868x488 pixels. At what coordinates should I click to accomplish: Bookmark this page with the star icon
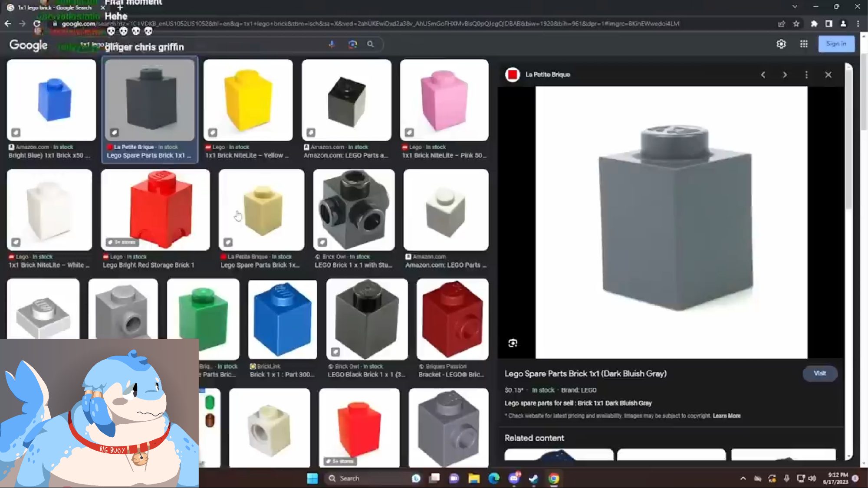[796, 24]
